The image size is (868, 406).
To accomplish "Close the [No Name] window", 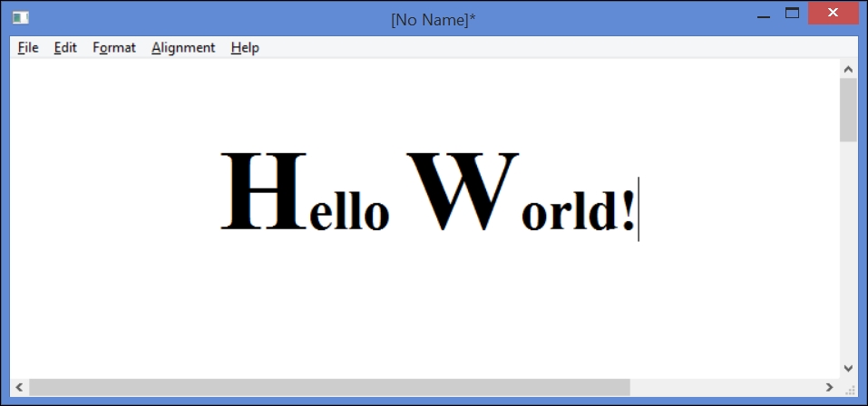I will click(x=834, y=14).
